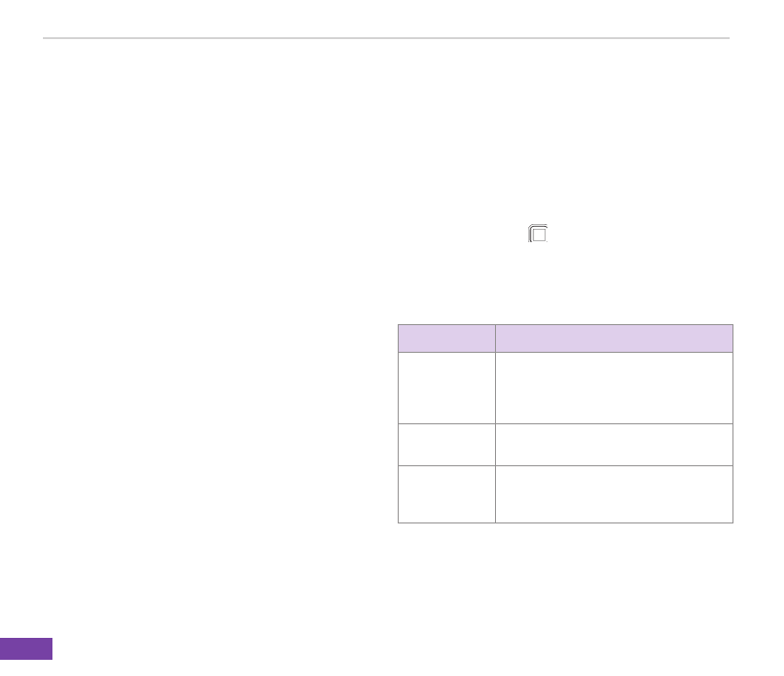784x676 pixels.
Task: Click the first body row's narrow left cell
Action: click(x=446, y=388)
